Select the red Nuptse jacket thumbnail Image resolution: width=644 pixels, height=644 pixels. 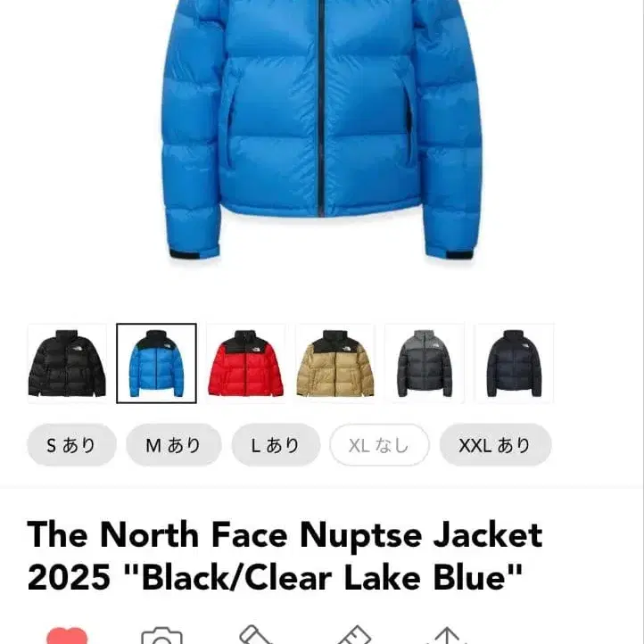click(245, 364)
